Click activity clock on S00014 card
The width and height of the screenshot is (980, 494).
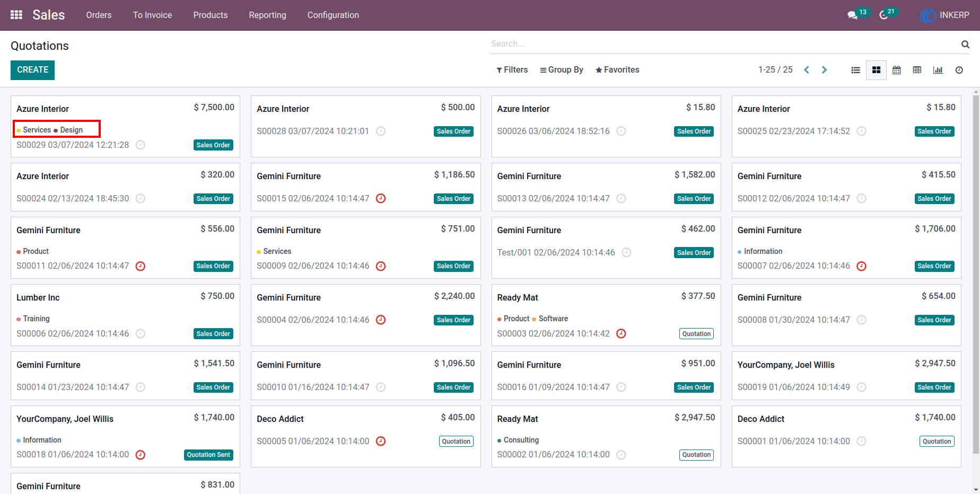click(141, 387)
